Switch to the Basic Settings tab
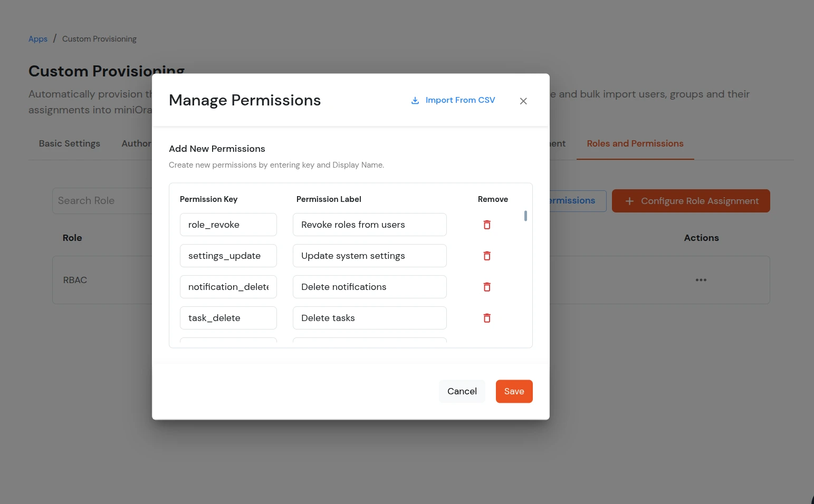Image resolution: width=814 pixels, height=504 pixels. point(69,143)
